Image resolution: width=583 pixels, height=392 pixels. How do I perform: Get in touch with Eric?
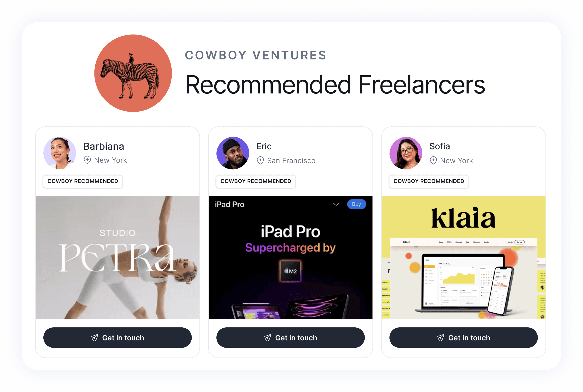point(291,338)
